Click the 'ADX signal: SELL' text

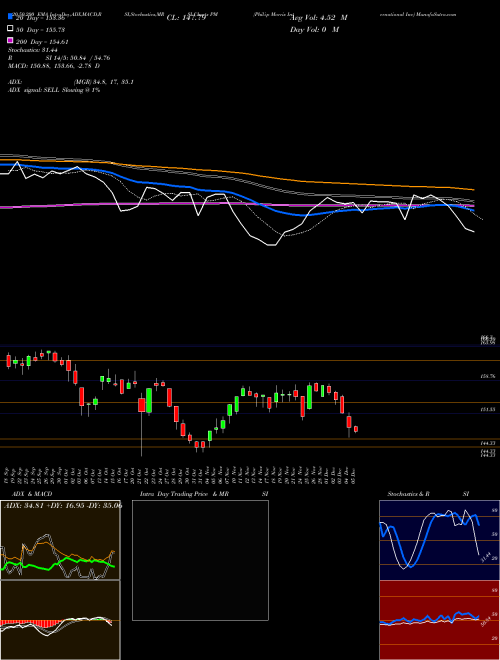pos(54,90)
